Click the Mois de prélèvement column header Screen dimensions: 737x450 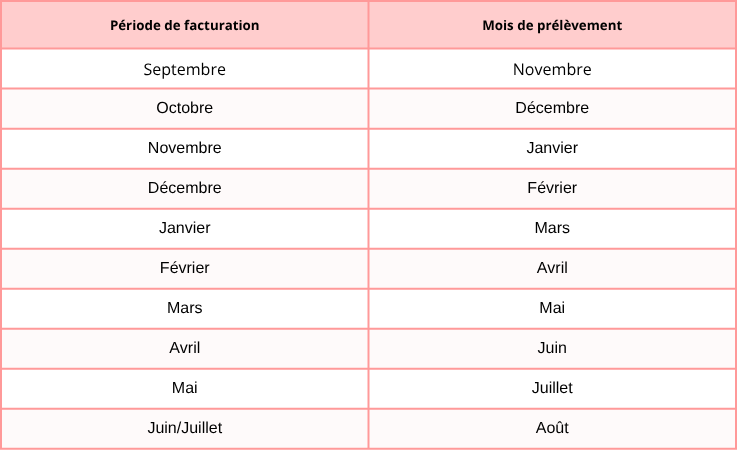pyautogui.click(x=552, y=25)
